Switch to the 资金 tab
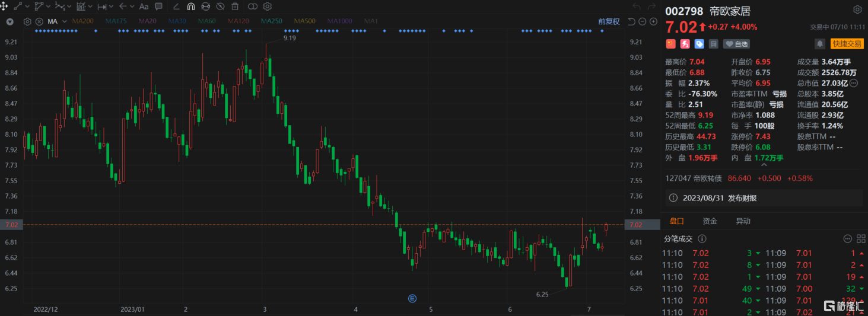This screenshot has width=868, height=316. pyautogui.click(x=710, y=221)
